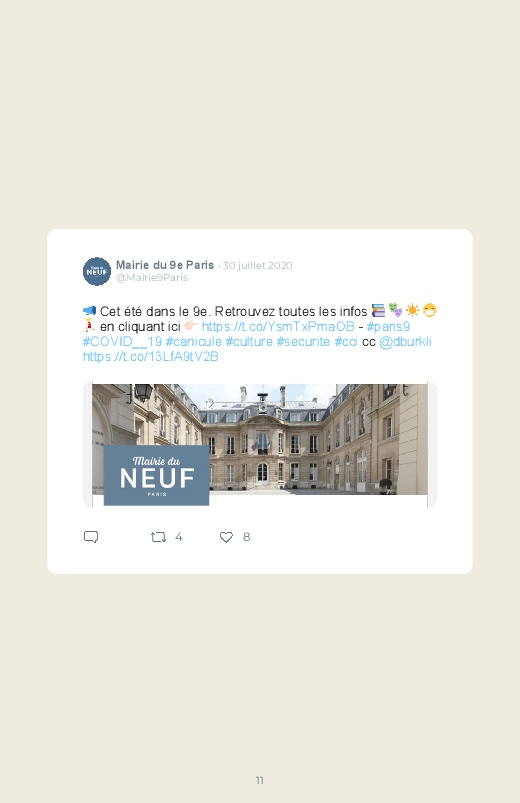The height and width of the screenshot is (803, 520).
Task: Open link t.co/YsmTxPmaOB
Action: point(278,326)
